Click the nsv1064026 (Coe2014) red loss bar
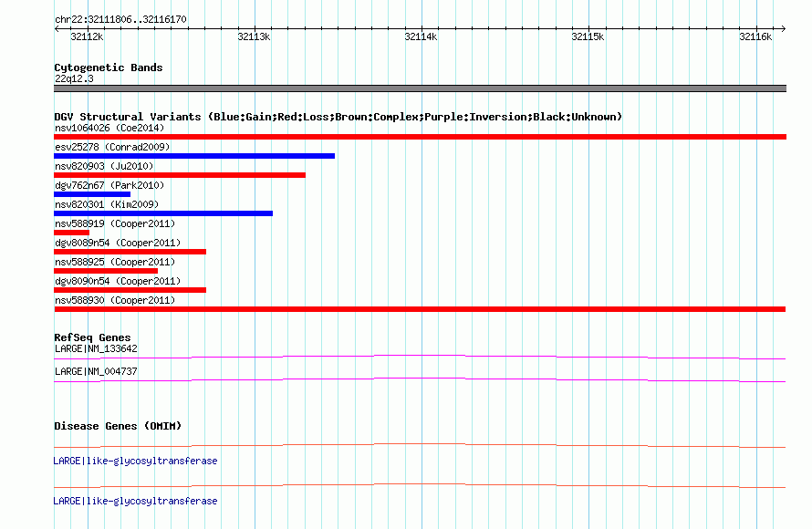 (420, 137)
